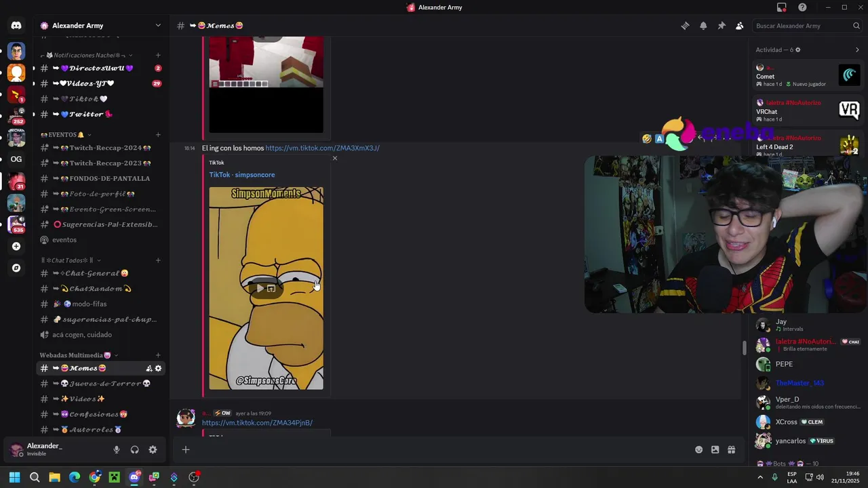Collapse Notificaciones Nachei category
Image resolution: width=868 pixels, height=488 pixels.
(x=86, y=55)
